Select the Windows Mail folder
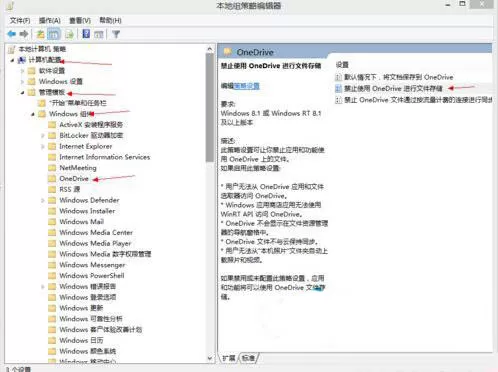498x372 pixels. pos(82,222)
